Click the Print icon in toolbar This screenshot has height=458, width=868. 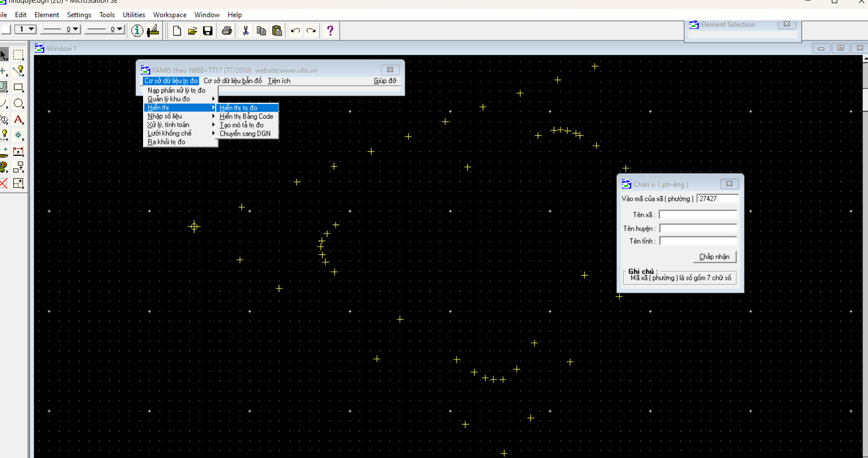(x=227, y=31)
